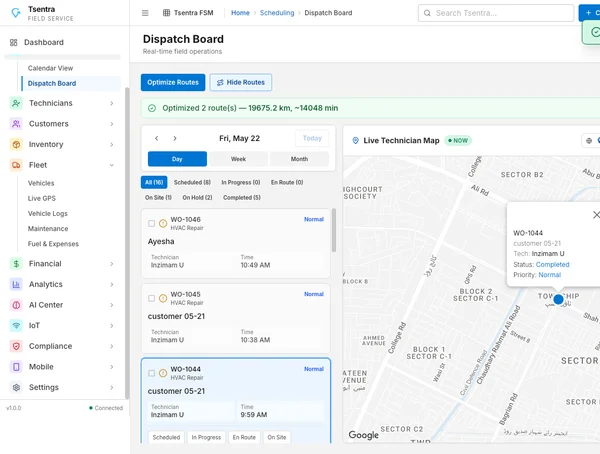
Task: Click the Analytics chart icon
Action: click(16, 284)
